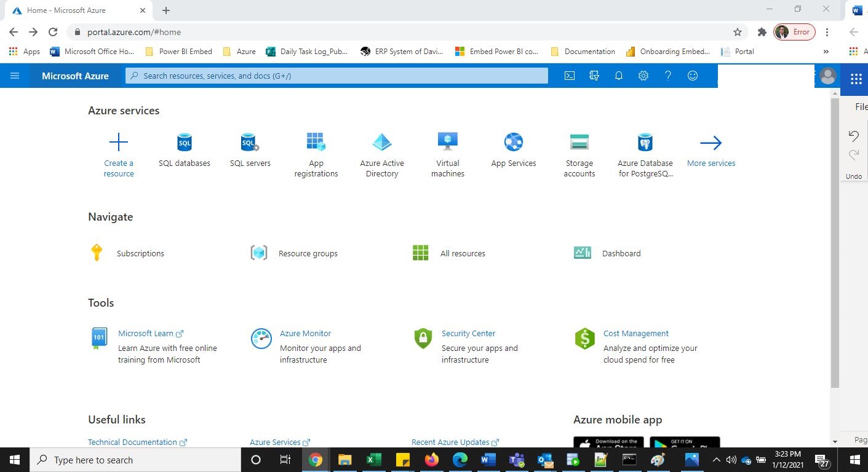
Task: Open Onboarding Embed bookmark
Action: (x=668, y=52)
